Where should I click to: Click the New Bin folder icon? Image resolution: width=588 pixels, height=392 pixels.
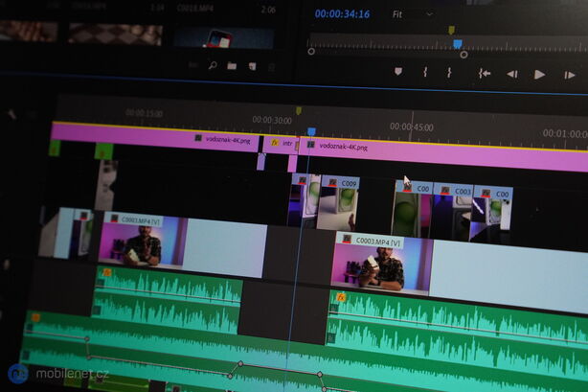(232, 66)
